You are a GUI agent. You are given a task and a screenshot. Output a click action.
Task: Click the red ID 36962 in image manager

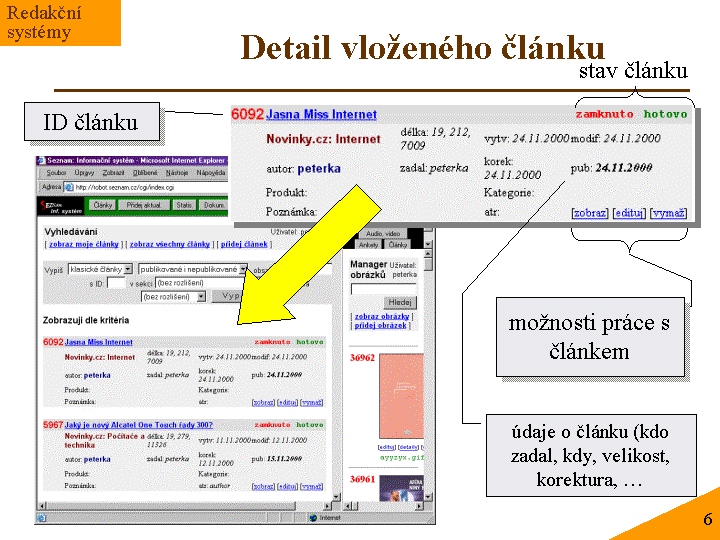click(x=362, y=358)
